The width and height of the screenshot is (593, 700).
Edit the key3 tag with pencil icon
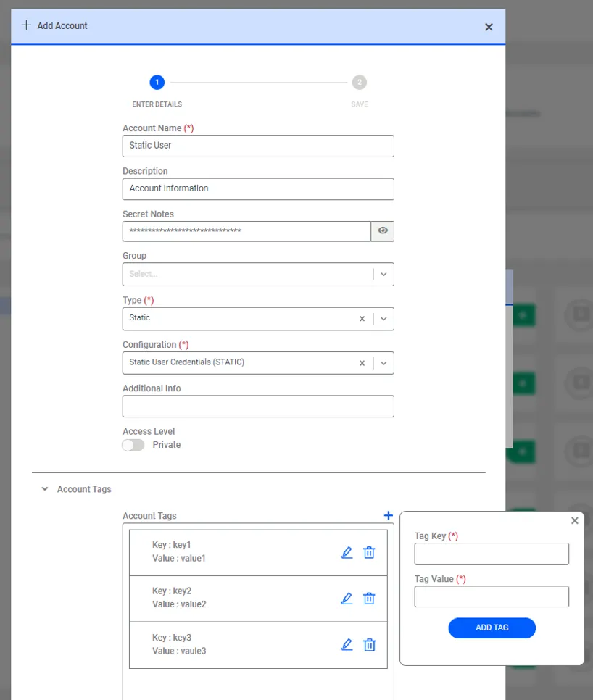click(347, 645)
